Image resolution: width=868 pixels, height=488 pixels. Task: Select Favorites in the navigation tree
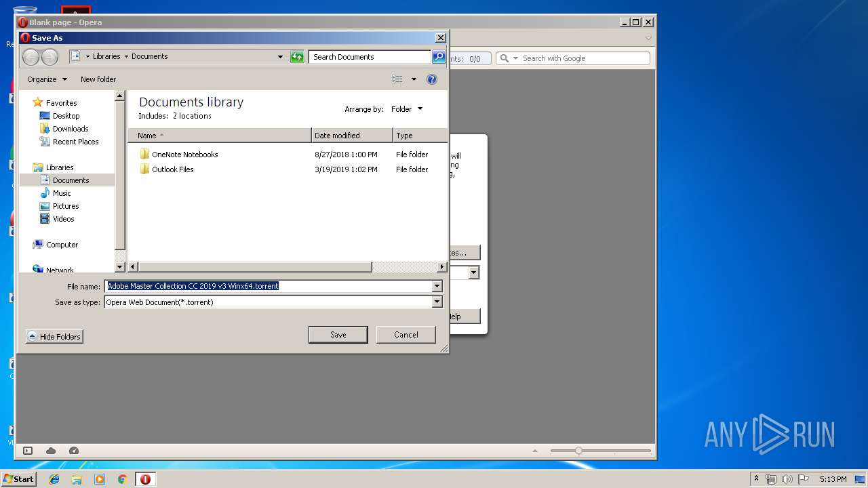tap(61, 103)
